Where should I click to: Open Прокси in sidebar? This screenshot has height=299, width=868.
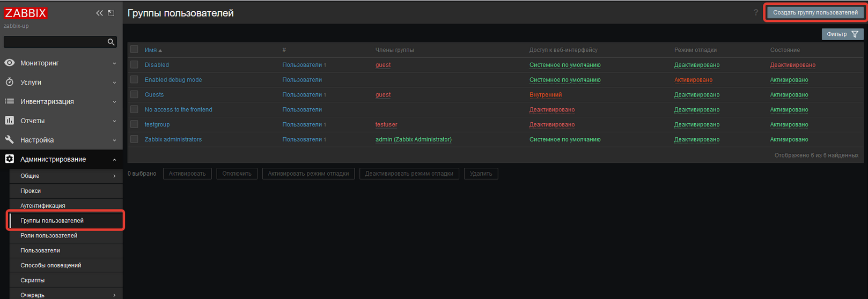[x=31, y=191]
